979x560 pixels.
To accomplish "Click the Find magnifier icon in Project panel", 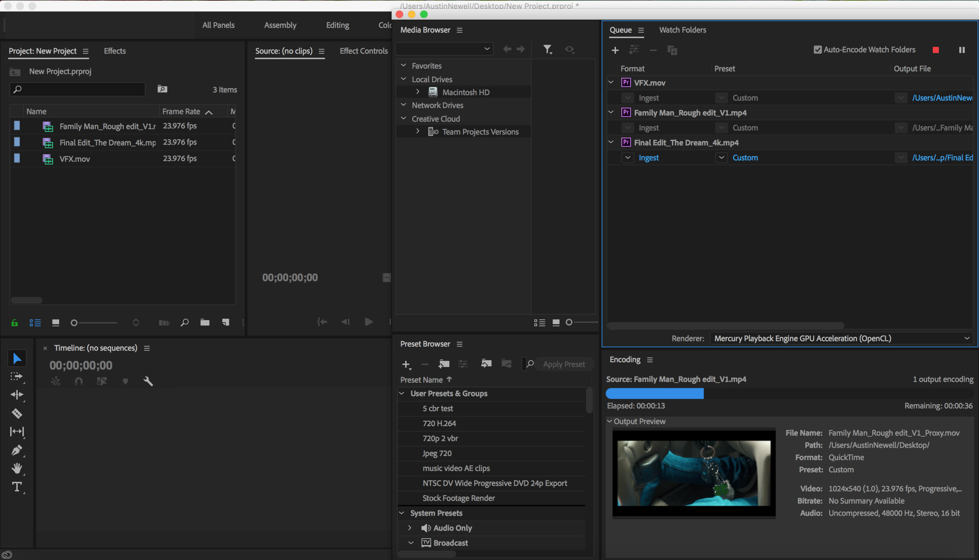I will point(184,322).
